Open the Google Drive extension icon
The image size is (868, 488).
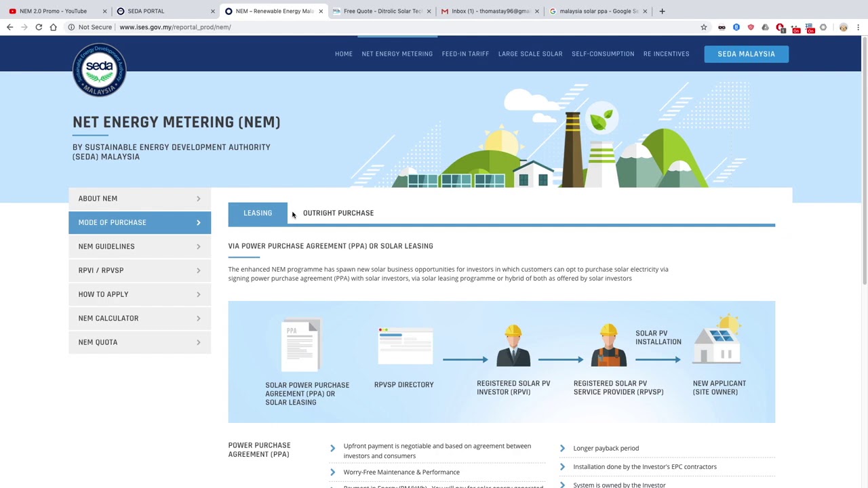pyautogui.click(x=766, y=27)
